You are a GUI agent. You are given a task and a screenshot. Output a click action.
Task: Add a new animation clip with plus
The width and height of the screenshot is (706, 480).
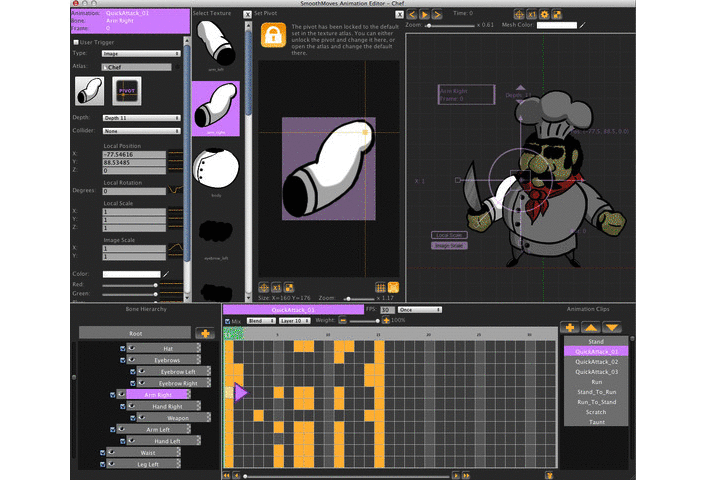pyautogui.click(x=570, y=327)
